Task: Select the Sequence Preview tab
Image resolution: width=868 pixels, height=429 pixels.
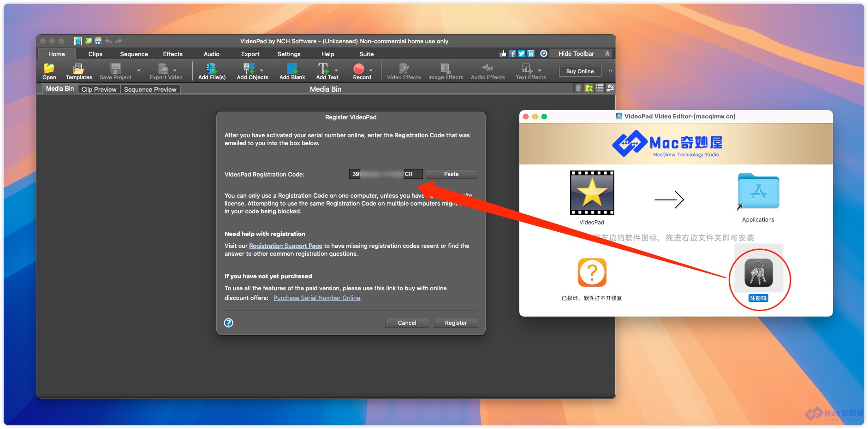Action: pyautogui.click(x=150, y=89)
